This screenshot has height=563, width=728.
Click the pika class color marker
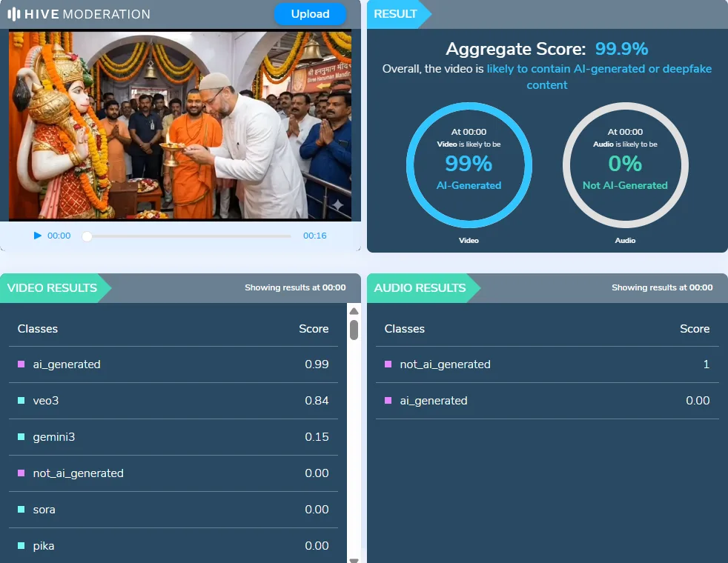21,546
